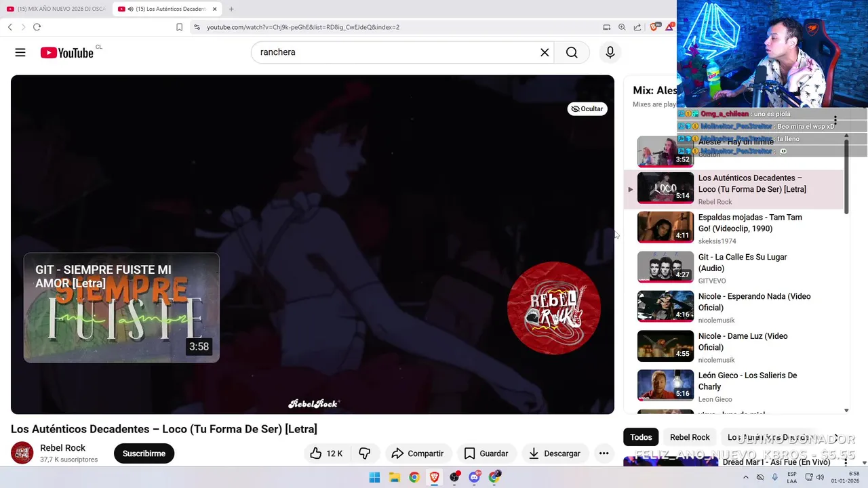Open Brave Shields lion icon
This screenshot has width=868, height=488.
tap(654, 27)
